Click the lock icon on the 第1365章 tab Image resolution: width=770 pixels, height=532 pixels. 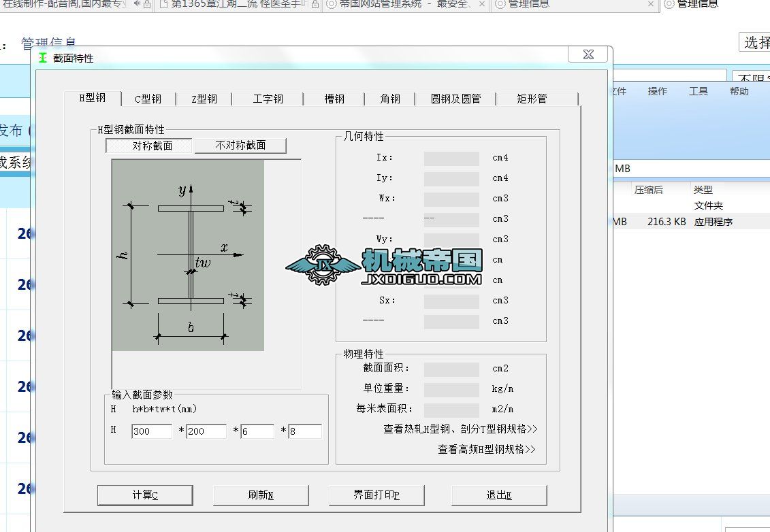315,4
